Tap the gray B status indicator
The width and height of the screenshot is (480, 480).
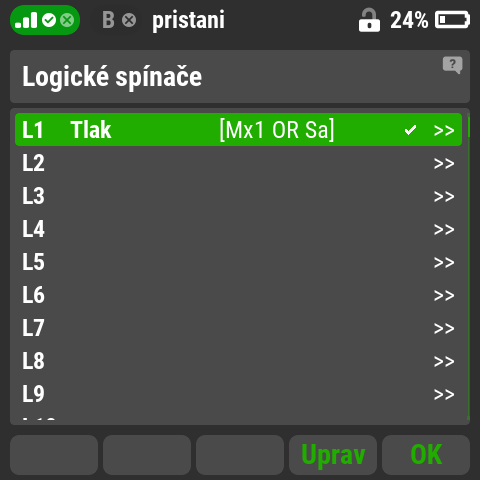coord(108,20)
